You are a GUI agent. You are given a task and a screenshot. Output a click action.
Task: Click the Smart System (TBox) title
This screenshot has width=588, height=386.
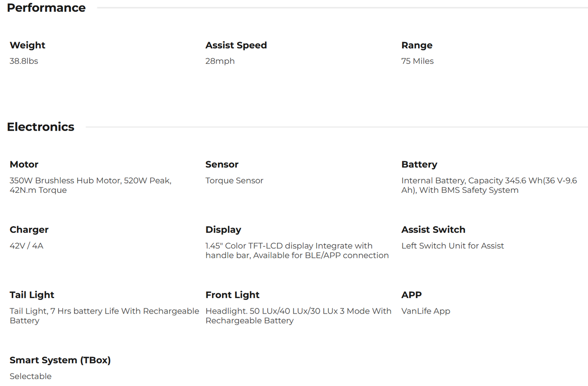[60, 360]
